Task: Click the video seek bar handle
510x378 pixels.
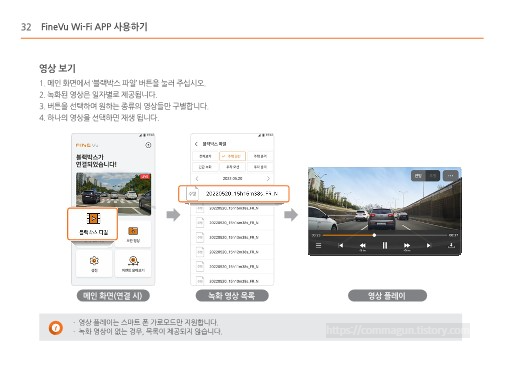Action: point(374,235)
